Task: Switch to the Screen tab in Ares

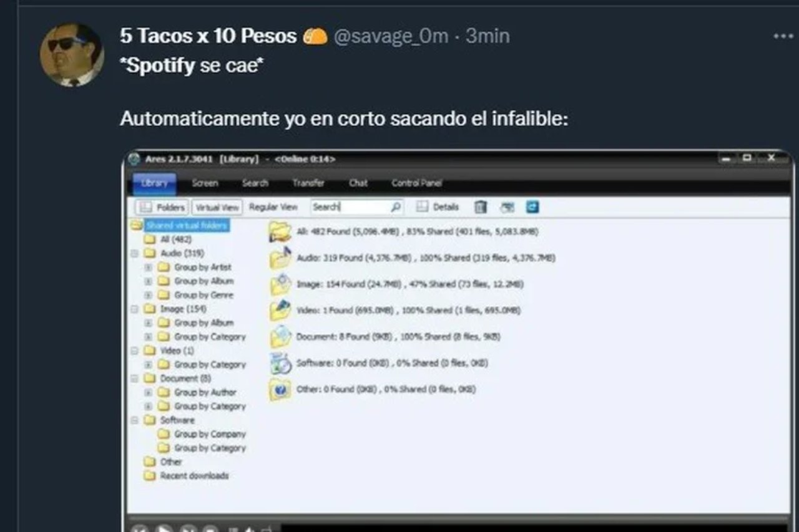Action: pyautogui.click(x=205, y=183)
